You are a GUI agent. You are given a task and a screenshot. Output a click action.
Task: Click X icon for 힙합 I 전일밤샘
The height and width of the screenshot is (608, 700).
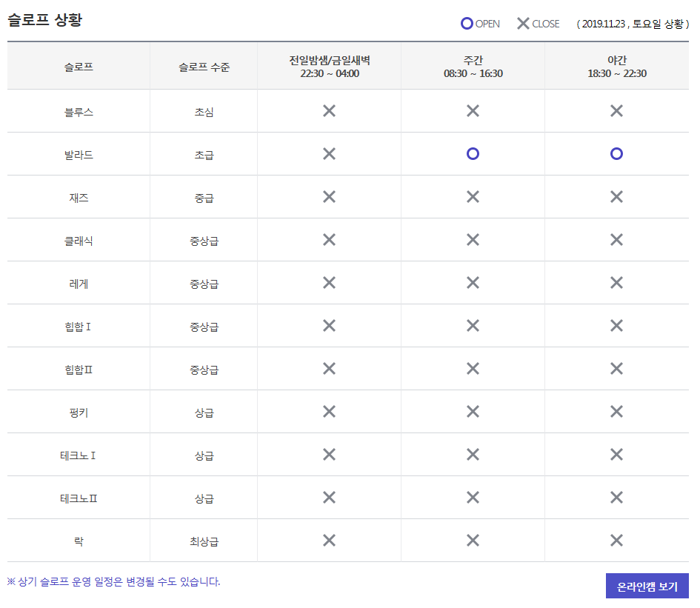click(x=329, y=325)
